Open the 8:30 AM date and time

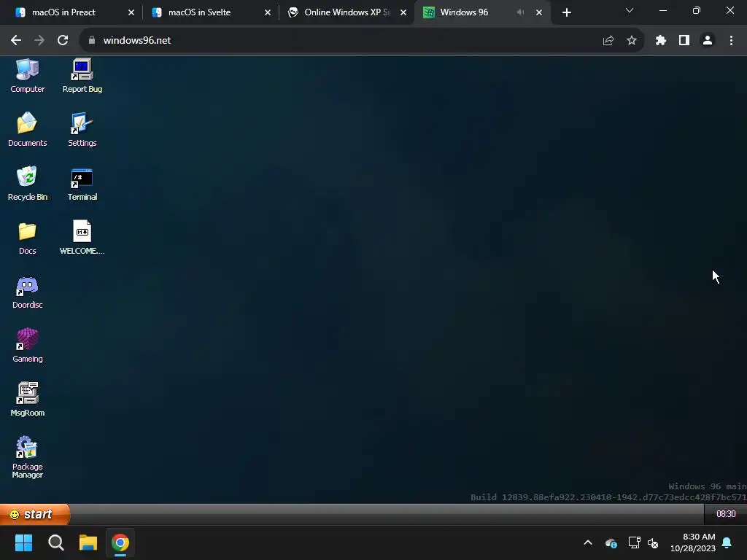coord(693,542)
